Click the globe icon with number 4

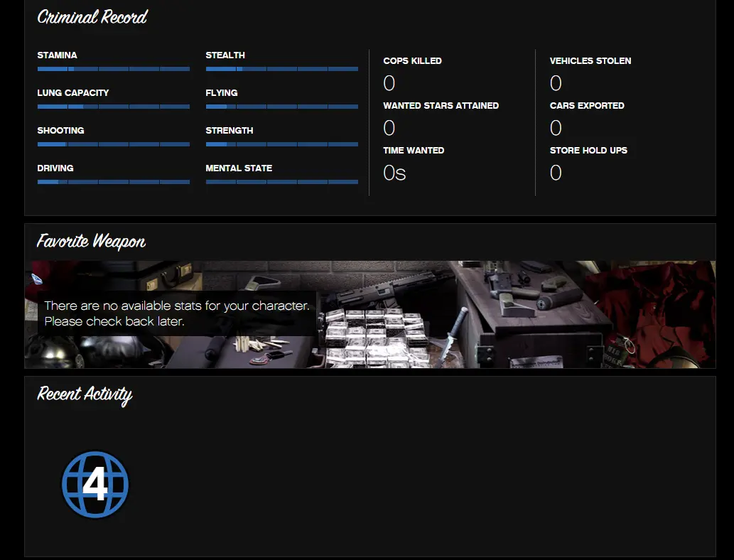[95, 485]
